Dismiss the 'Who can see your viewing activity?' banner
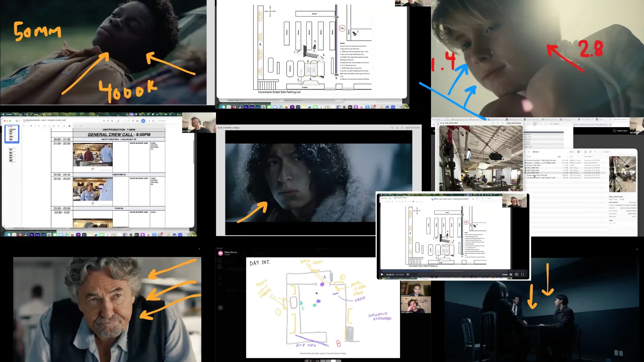The image size is (644, 362). [x=473, y=199]
